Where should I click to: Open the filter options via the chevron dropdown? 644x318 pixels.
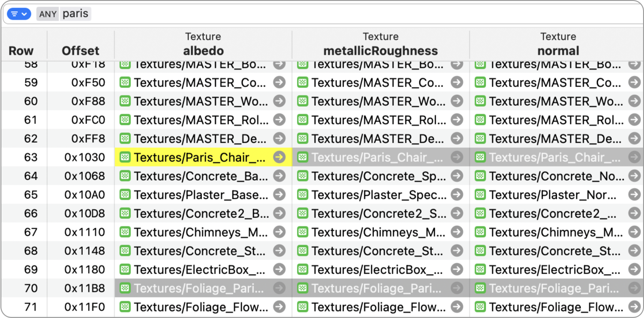point(24,14)
